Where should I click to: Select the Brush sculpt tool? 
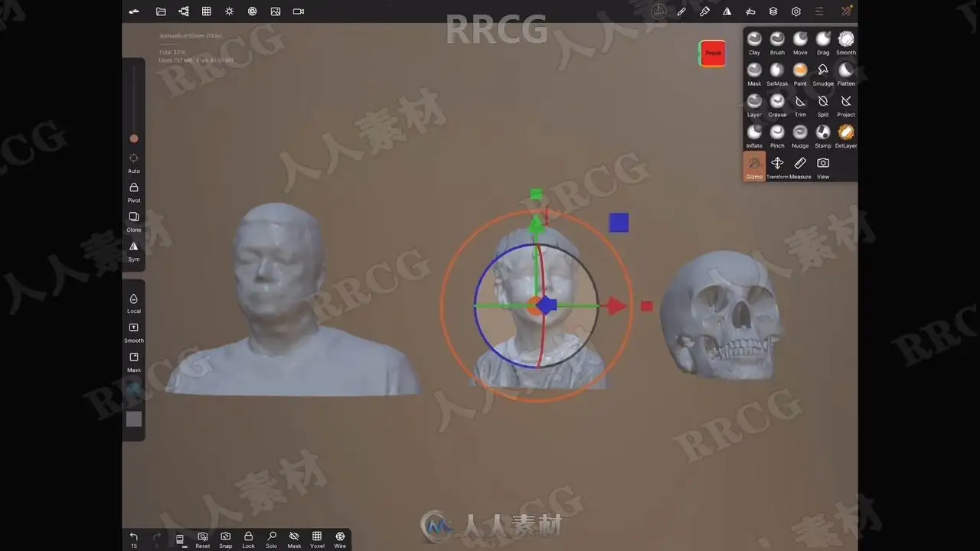(x=777, y=43)
